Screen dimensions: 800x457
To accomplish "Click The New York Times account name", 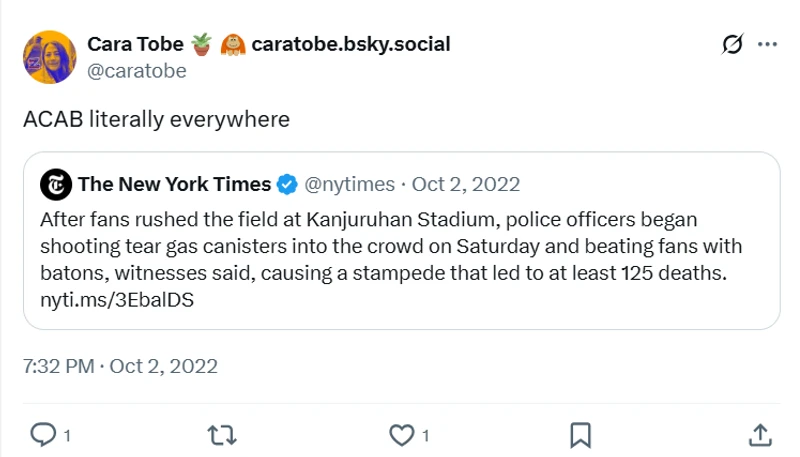I will pos(174,184).
